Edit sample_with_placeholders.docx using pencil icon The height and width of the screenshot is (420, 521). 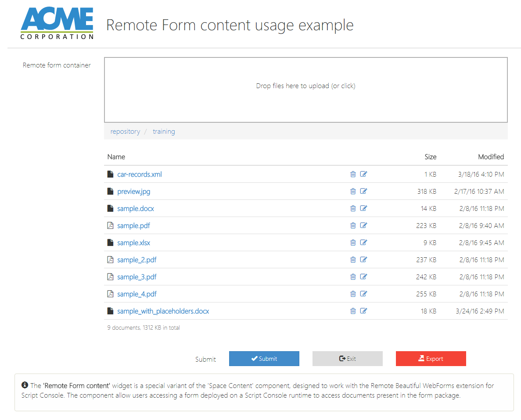363,311
